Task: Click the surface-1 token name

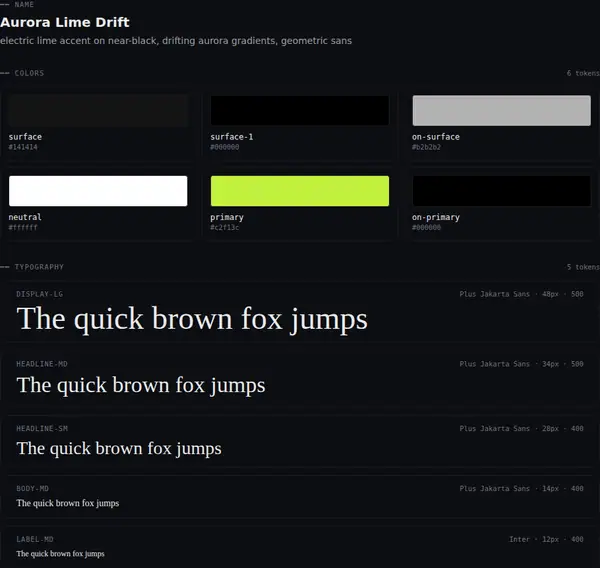Action: [232, 137]
